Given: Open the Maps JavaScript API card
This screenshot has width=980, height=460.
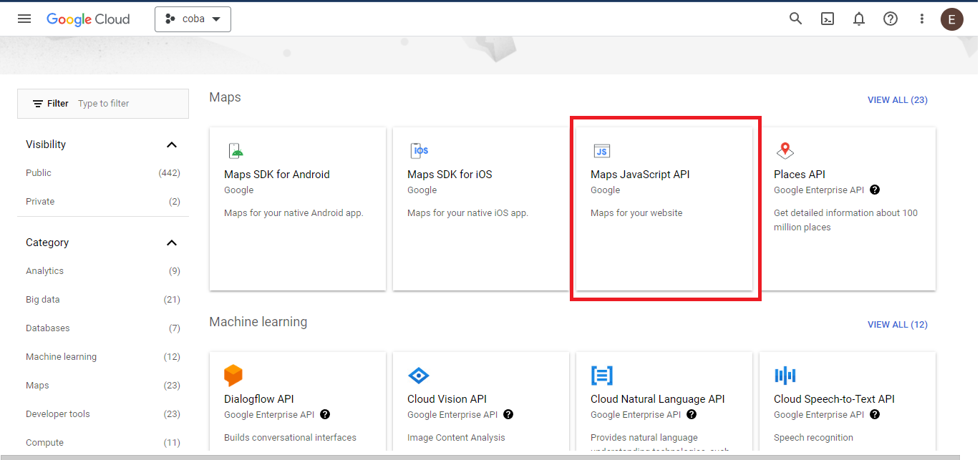Looking at the screenshot, I should point(664,207).
